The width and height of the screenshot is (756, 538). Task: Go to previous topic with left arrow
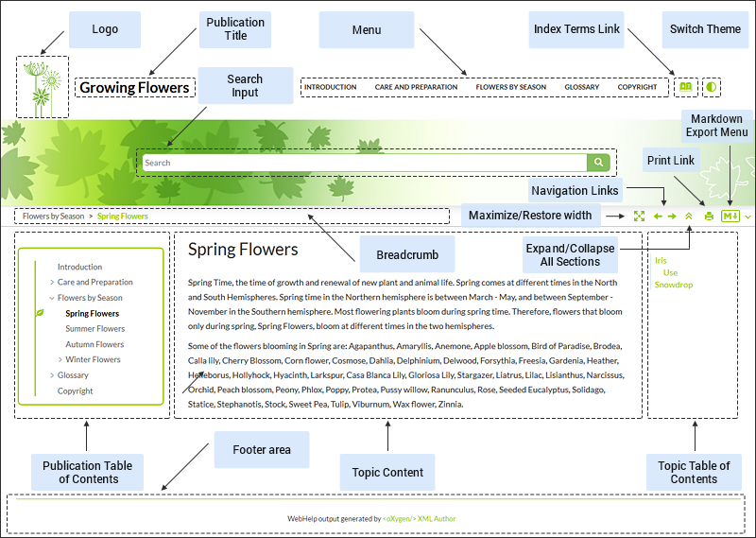point(658,217)
